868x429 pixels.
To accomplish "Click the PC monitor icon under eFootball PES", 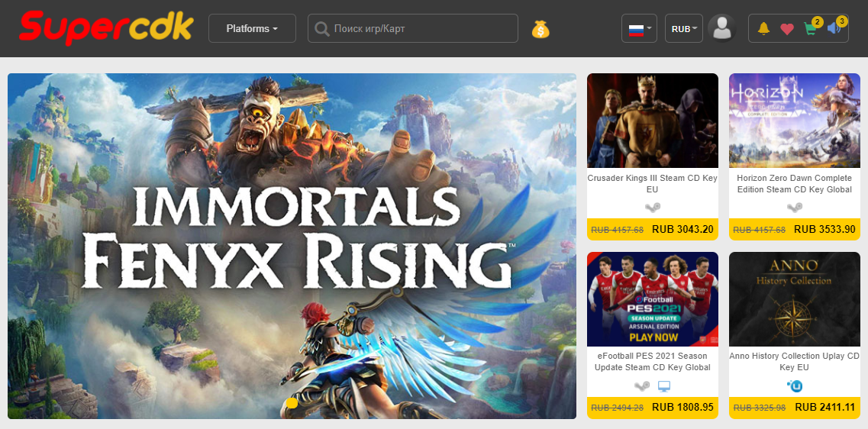I will click(x=664, y=385).
